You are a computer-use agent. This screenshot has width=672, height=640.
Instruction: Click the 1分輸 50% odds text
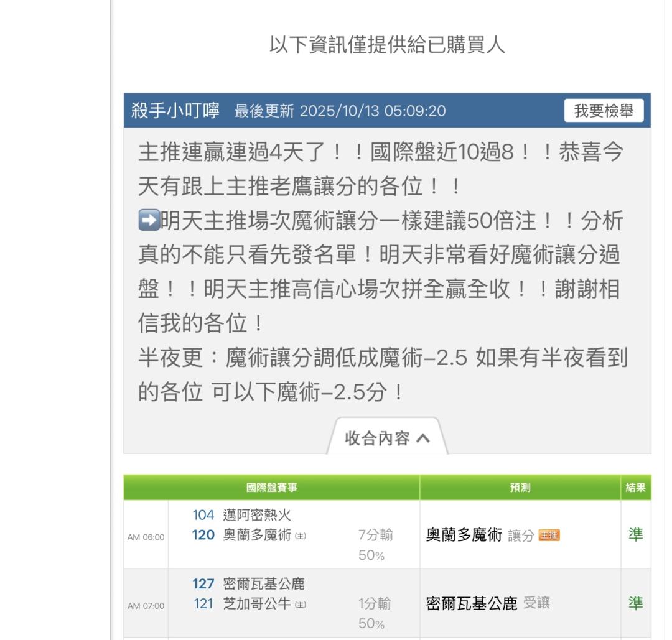coord(375,613)
